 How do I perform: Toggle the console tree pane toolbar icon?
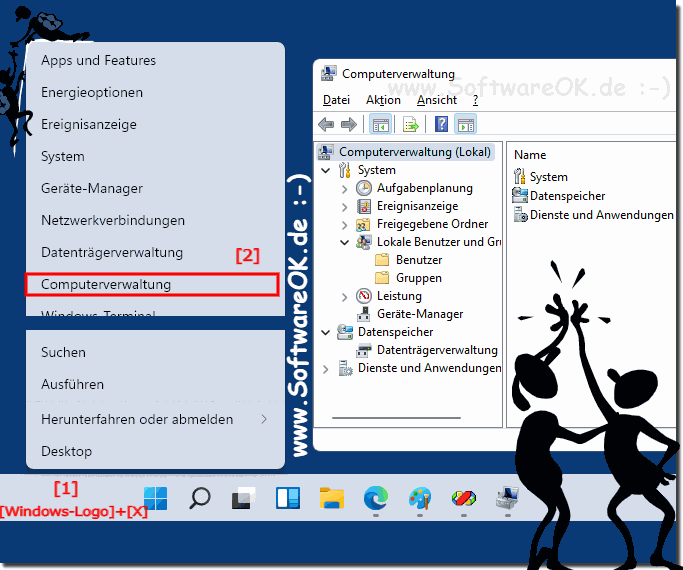point(380,125)
